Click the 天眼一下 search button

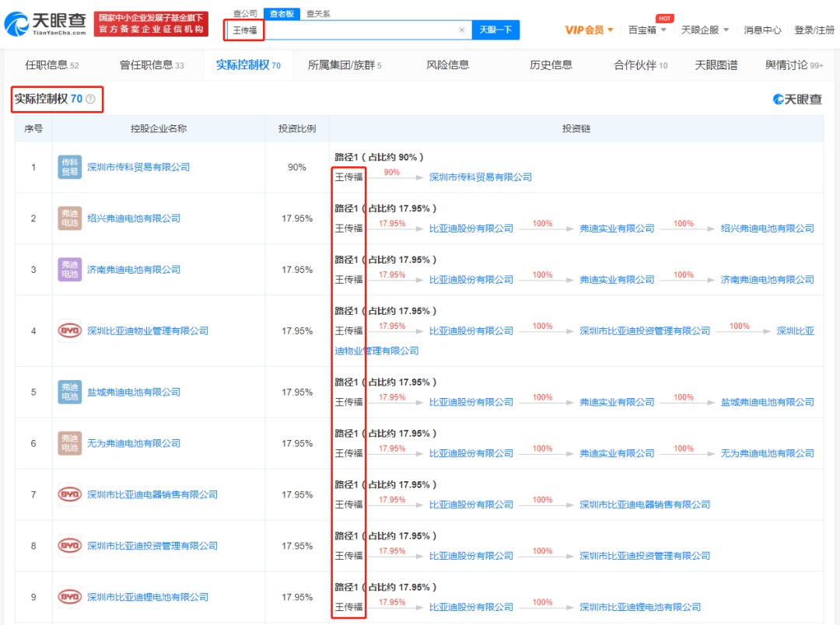click(x=495, y=30)
